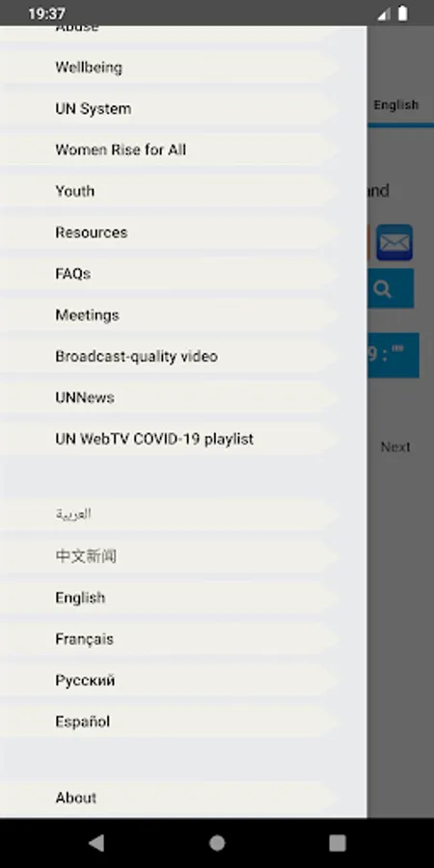The image size is (434, 868).
Task: Tap the Android back button
Action: 96,843
